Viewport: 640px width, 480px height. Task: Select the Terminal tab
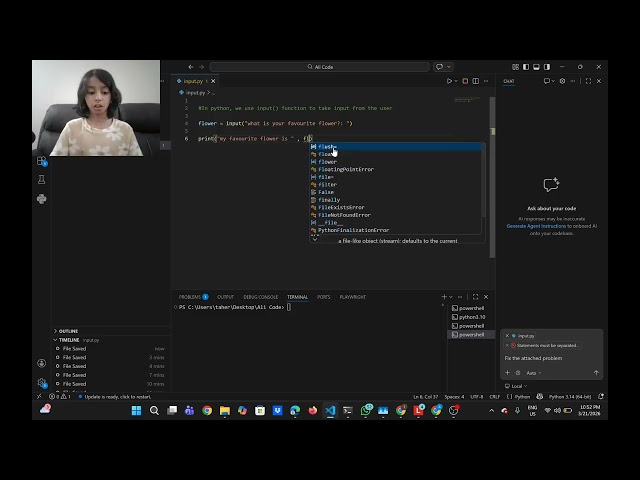(x=298, y=297)
